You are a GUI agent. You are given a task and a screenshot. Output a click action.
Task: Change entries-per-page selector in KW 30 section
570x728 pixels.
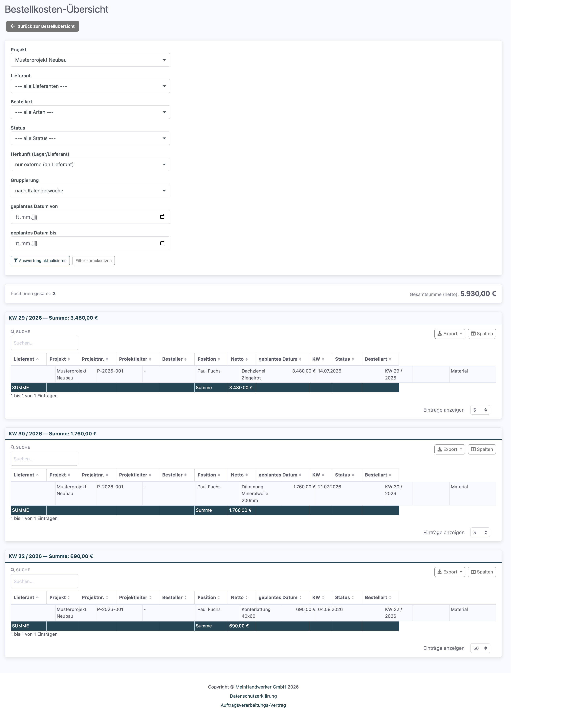pyautogui.click(x=480, y=533)
